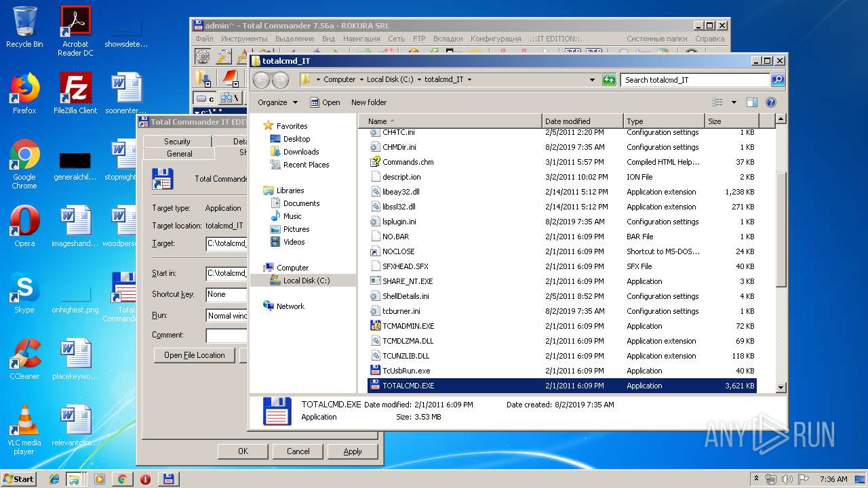Expand breadcrumb arrow after Local Disk (C:)
The width and height of the screenshot is (868, 488).
click(419, 79)
